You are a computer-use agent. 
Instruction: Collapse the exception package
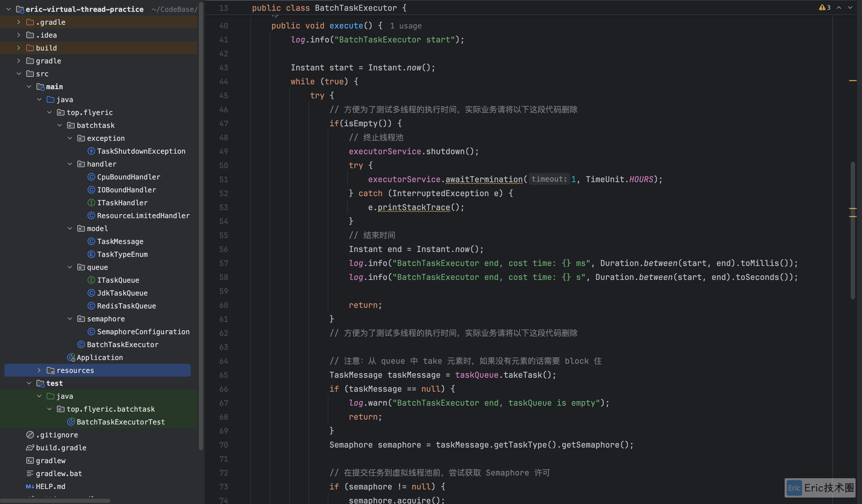click(x=70, y=138)
